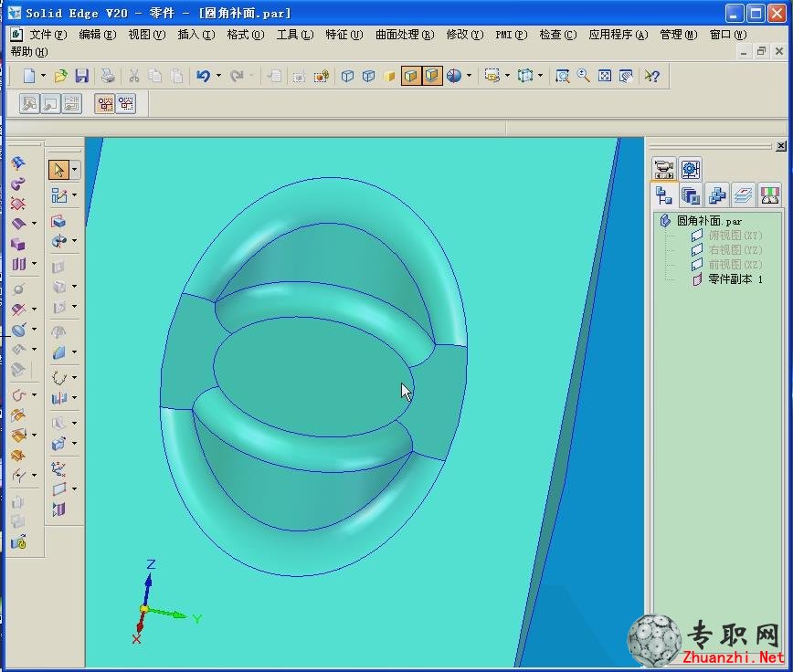The height and width of the screenshot is (672, 793).
Task: Click the Family of Parts tab icon
Action: [716, 195]
